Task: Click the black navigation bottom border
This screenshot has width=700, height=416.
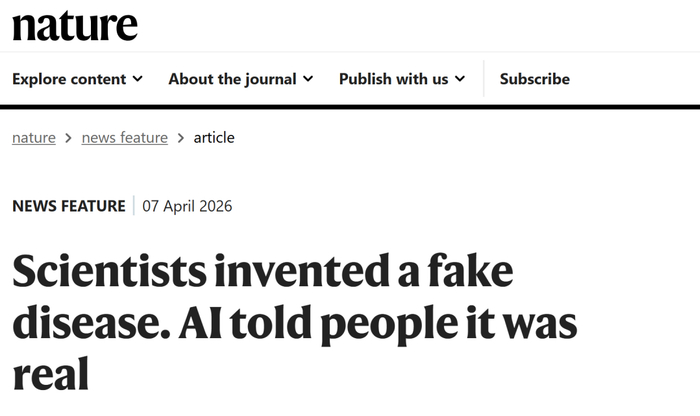Action: coord(350,107)
